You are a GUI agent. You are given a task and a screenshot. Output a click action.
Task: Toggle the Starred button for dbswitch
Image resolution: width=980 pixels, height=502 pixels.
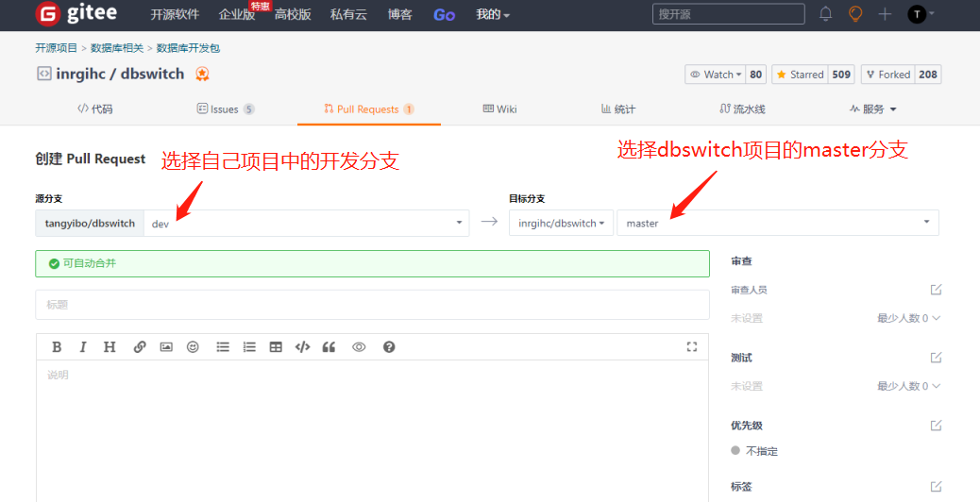[800, 75]
